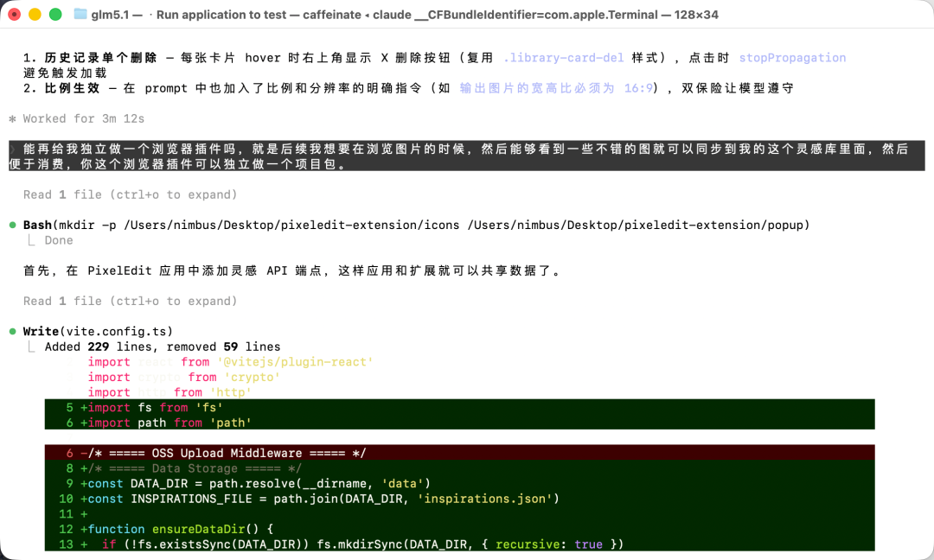The height and width of the screenshot is (560, 934).
Task: Click the added 'Data Storage' comment line
Action: coord(459,468)
